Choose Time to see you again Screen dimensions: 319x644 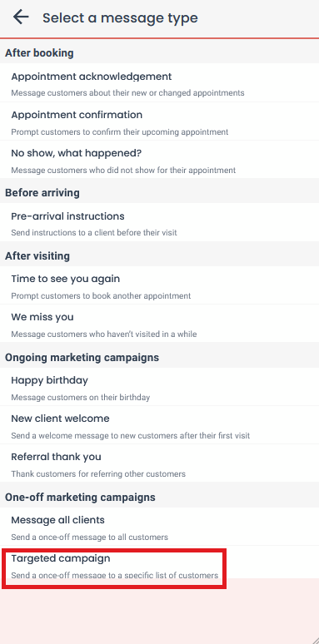[x=160, y=285]
